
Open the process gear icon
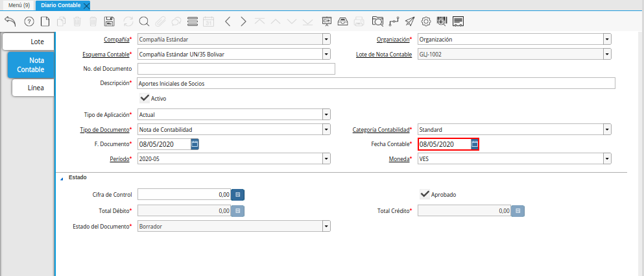coord(426,21)
